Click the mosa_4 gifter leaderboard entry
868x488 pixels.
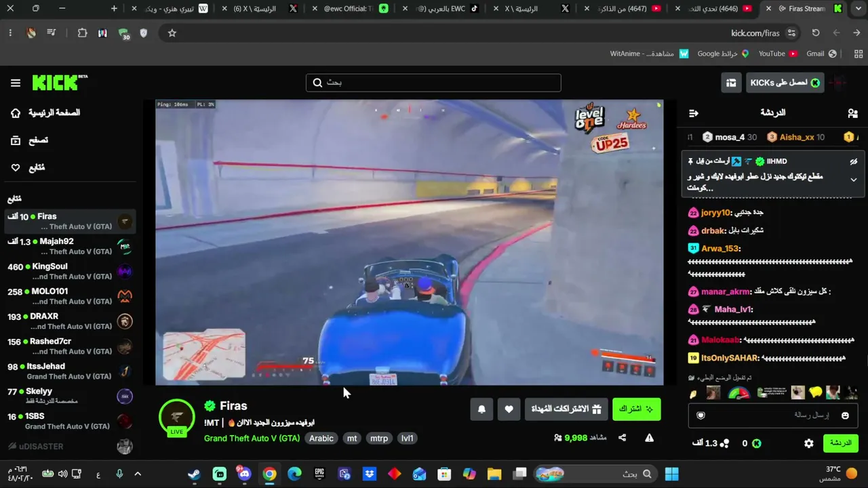tap(730, 137)
